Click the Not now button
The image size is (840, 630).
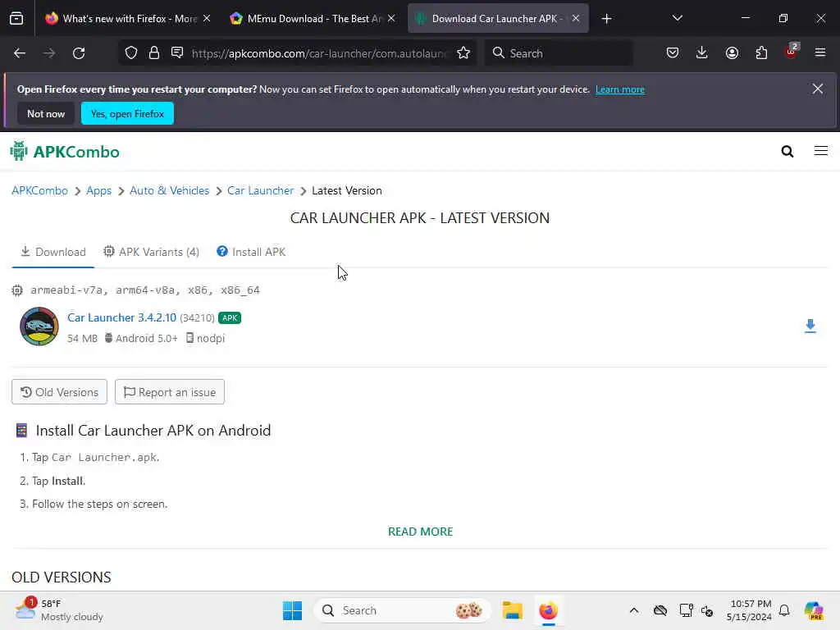[x=46, y=113]
